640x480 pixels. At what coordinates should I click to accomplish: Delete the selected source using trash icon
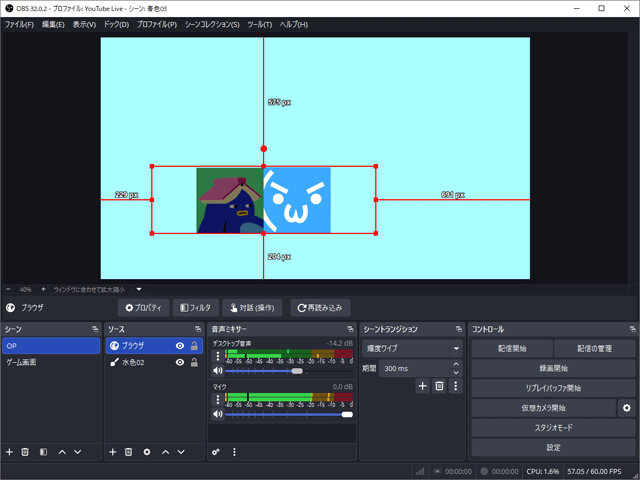click(x=129, y=452)
